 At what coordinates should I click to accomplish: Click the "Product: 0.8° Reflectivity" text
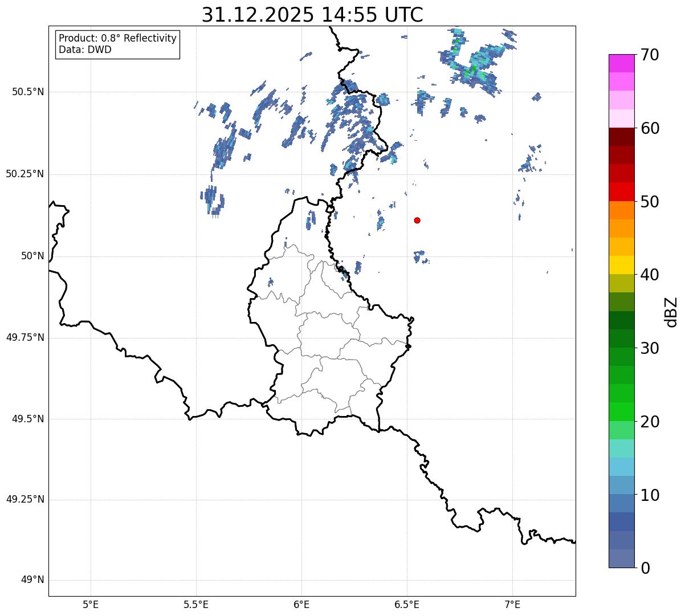118,38
